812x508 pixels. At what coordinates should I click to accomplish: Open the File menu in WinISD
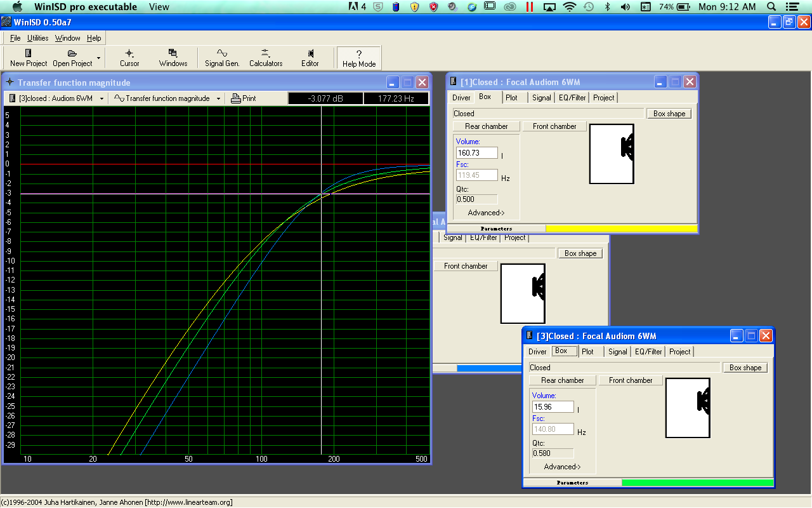[15, 38]
